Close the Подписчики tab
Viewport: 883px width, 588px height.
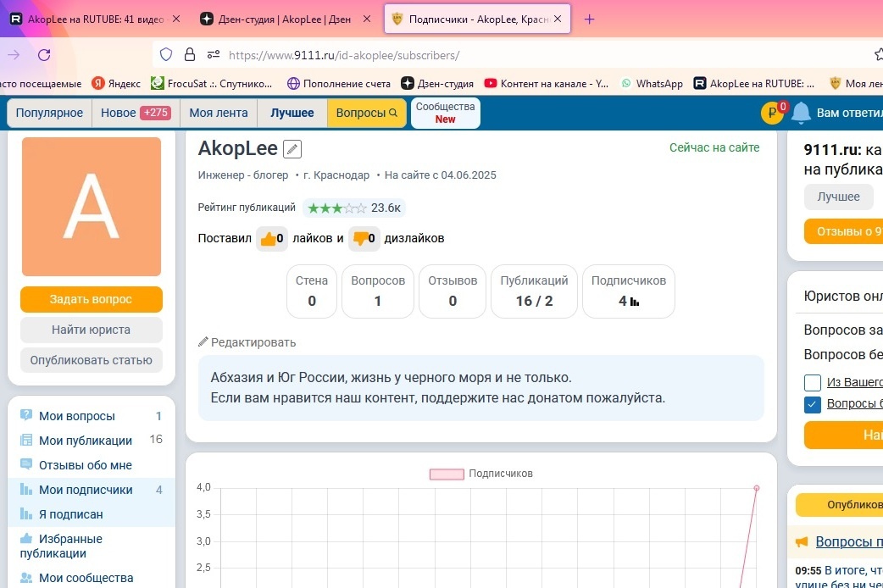[x=558, y=19]
